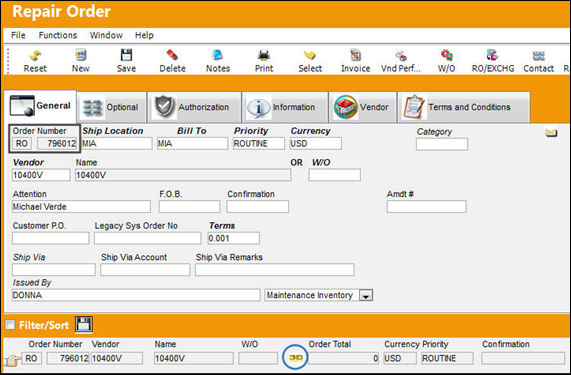This screenshot has width=571, height=375.
Task: Click the envelope email icon near Category
Action: tap(551, 133)
